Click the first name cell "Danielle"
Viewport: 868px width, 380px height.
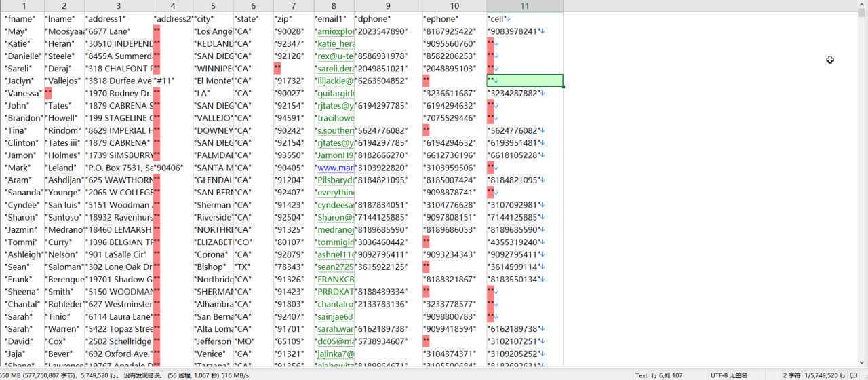click(x=24, y=56)
